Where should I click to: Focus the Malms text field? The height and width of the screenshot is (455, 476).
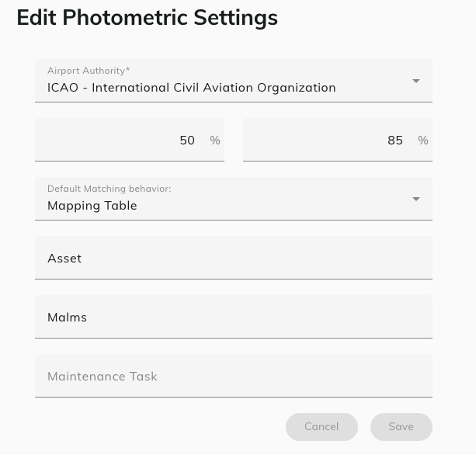[x=233, y=317]
